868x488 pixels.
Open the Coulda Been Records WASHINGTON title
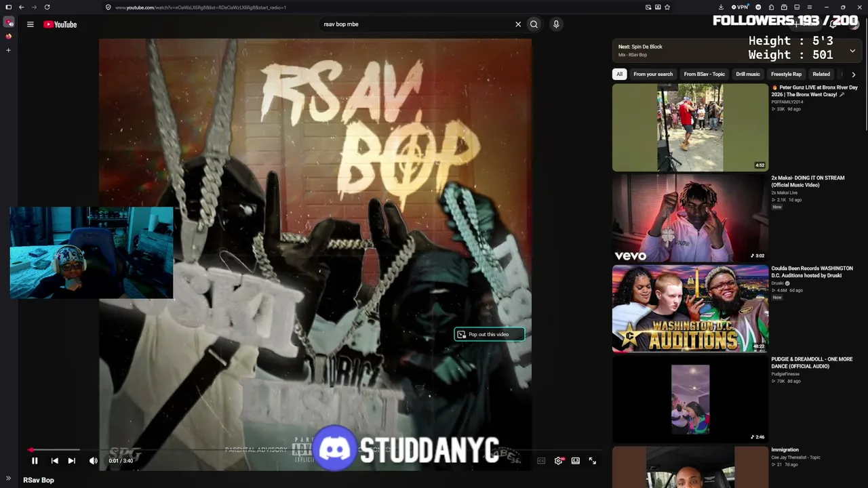[812, 272]
